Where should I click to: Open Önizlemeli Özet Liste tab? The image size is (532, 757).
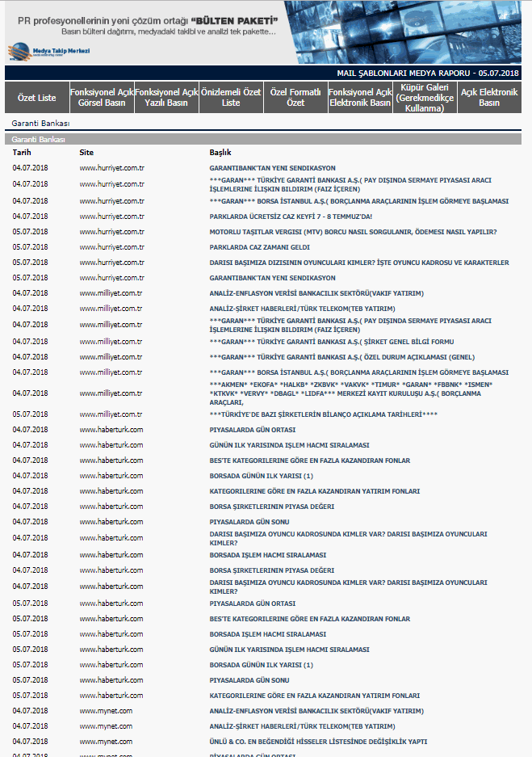(x=231, y=98)
